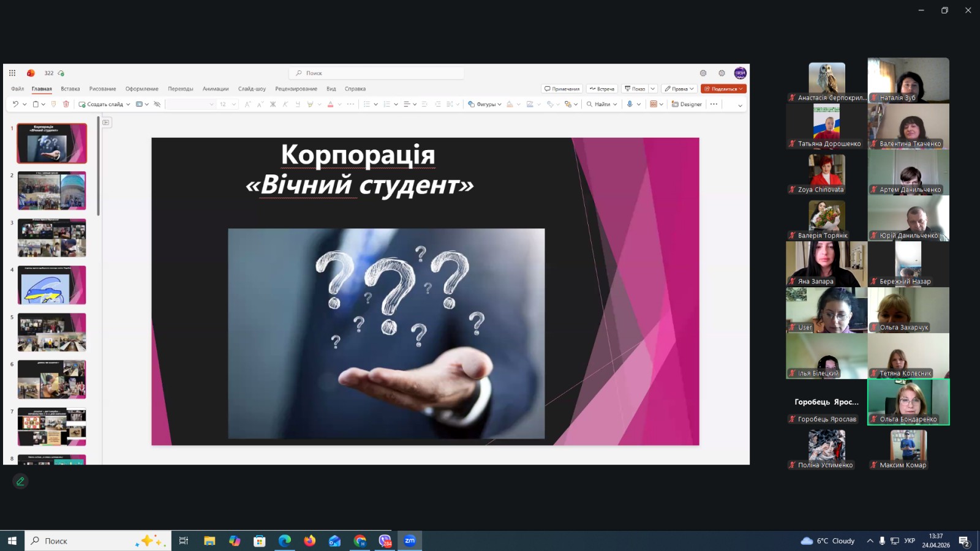Select slide 4 thumbnail with dolphin
This screenshot has width=980, height=551.
coord(52,285)
